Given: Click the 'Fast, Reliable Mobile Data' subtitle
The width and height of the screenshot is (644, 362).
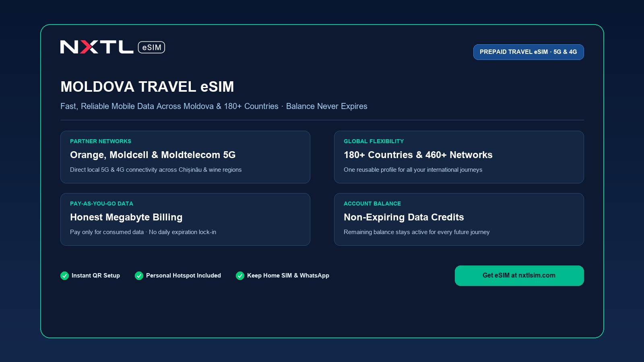Looking at the screenshot, I should pyautogui.click(x=214, y=106).
